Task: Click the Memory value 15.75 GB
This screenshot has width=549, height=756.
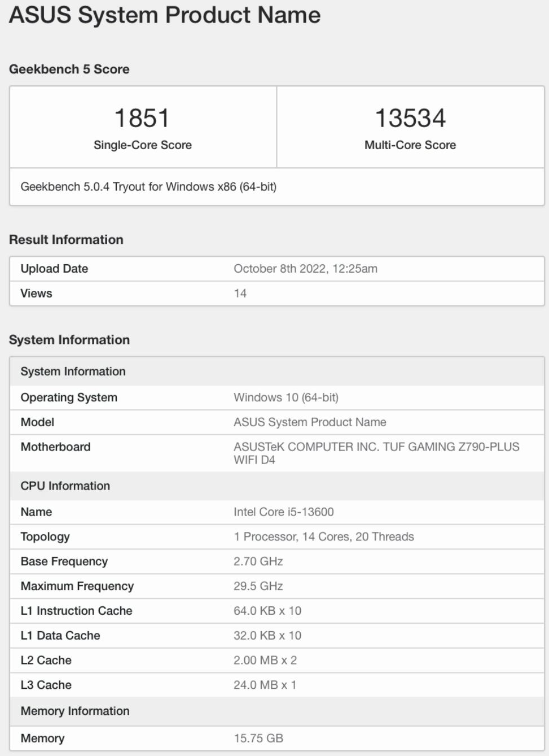Action: [x=258, y=738]
